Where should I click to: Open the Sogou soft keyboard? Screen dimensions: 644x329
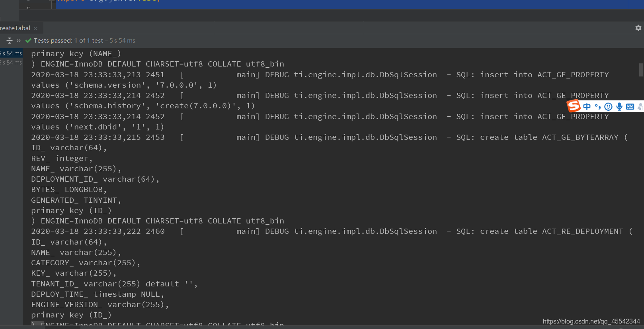[x=630, y=106]
